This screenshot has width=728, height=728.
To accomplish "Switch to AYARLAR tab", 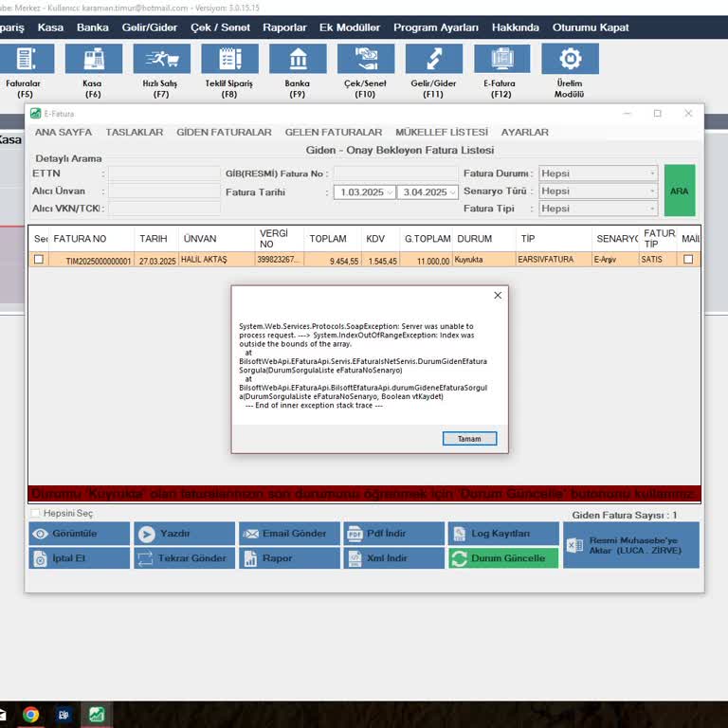I will point(525,133).
